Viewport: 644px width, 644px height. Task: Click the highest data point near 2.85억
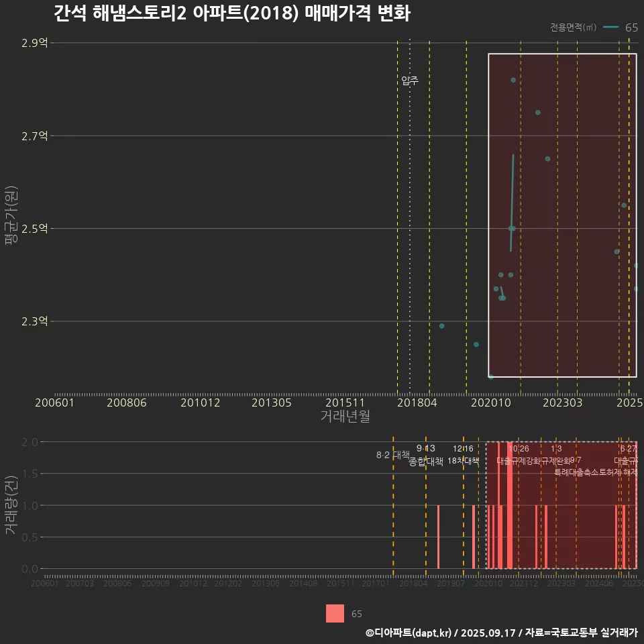coord(513,80)
